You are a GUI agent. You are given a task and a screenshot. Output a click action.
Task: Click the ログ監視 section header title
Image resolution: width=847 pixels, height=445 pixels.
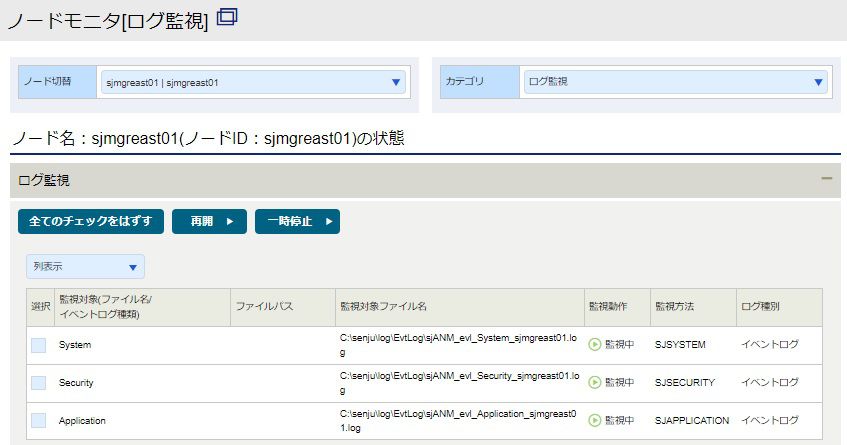44,180
